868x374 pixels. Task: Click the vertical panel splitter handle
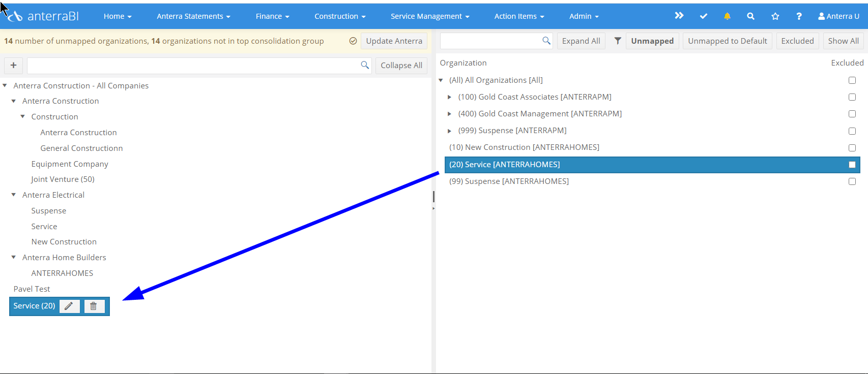(433, 197)
